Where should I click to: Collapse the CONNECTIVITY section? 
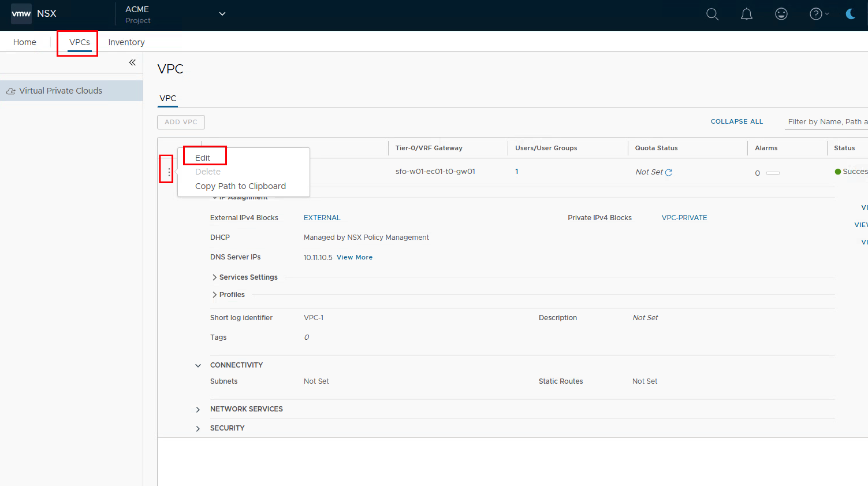(x=198, y=365)
